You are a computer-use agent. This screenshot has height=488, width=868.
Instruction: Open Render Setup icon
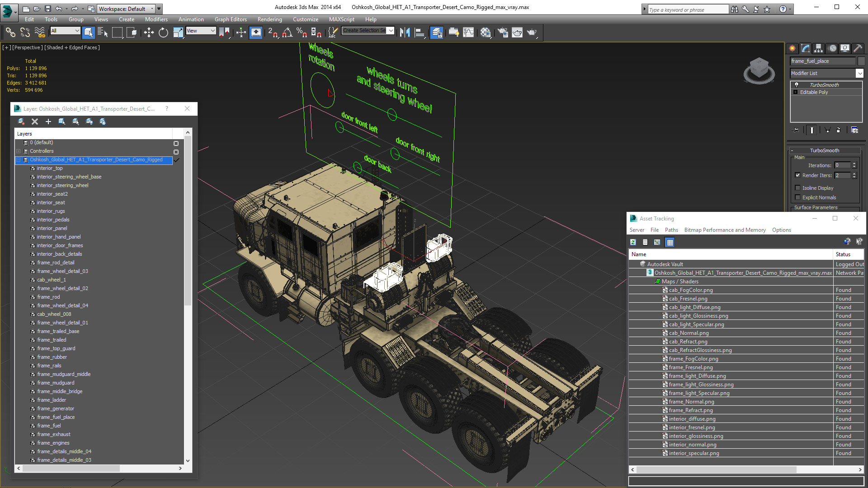click(502, 32)
